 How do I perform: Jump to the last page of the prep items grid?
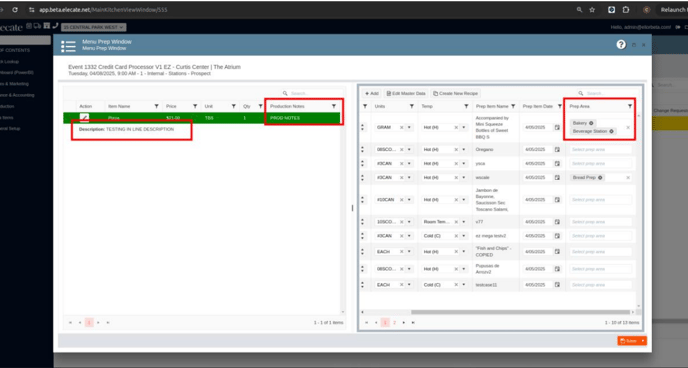click(x=413, y=323)
